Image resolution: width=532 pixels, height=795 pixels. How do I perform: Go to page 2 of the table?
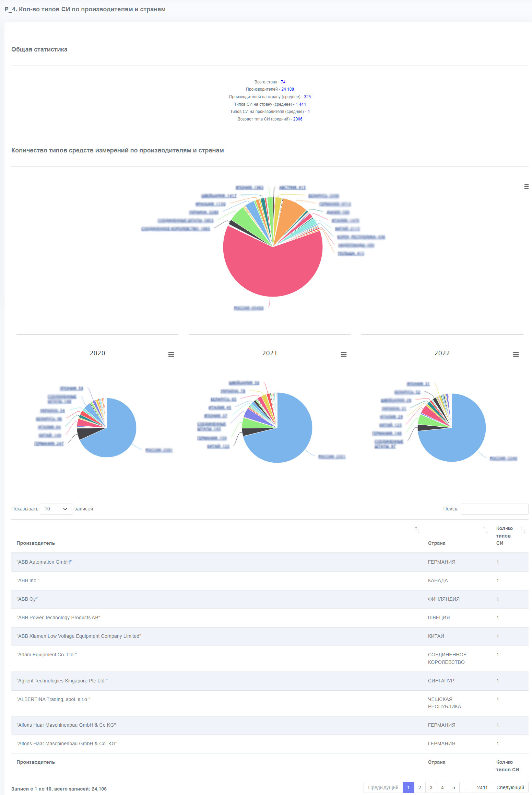419,787
